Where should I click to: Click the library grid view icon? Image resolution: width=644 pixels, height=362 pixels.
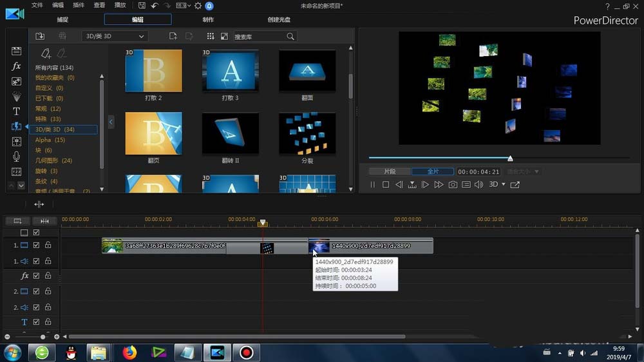coord(211,36)
